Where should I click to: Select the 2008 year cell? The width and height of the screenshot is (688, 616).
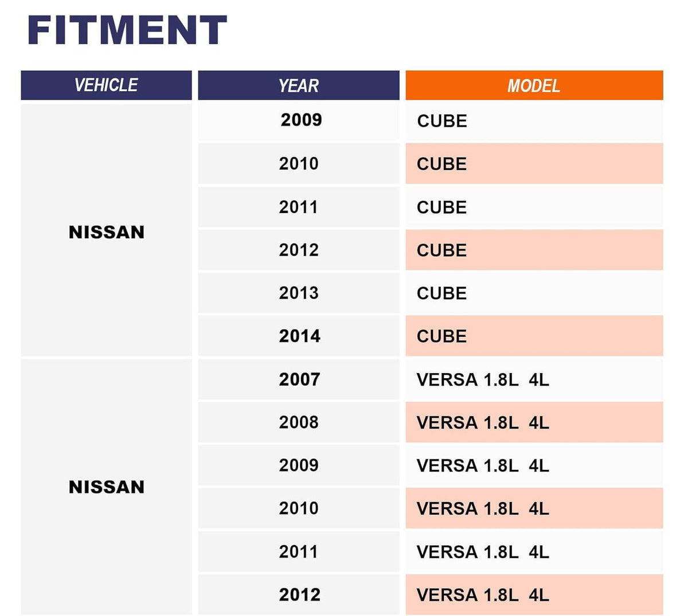point(298,422)
